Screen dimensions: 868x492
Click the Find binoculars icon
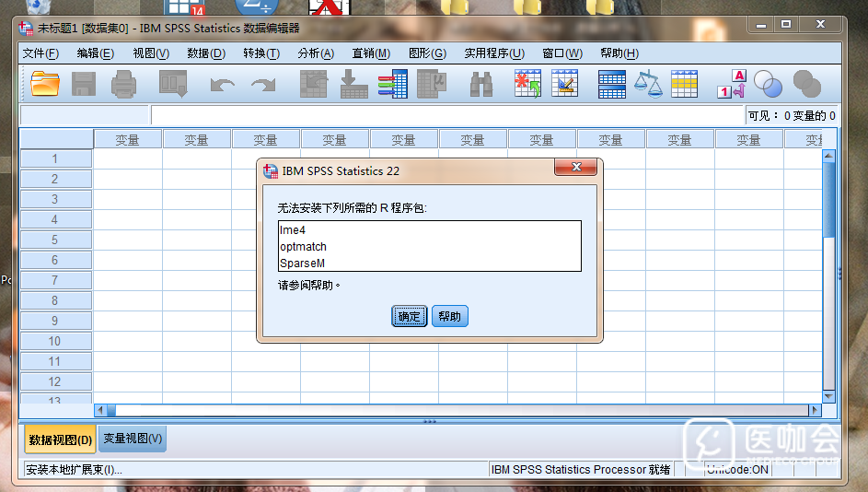click(480, 85)
